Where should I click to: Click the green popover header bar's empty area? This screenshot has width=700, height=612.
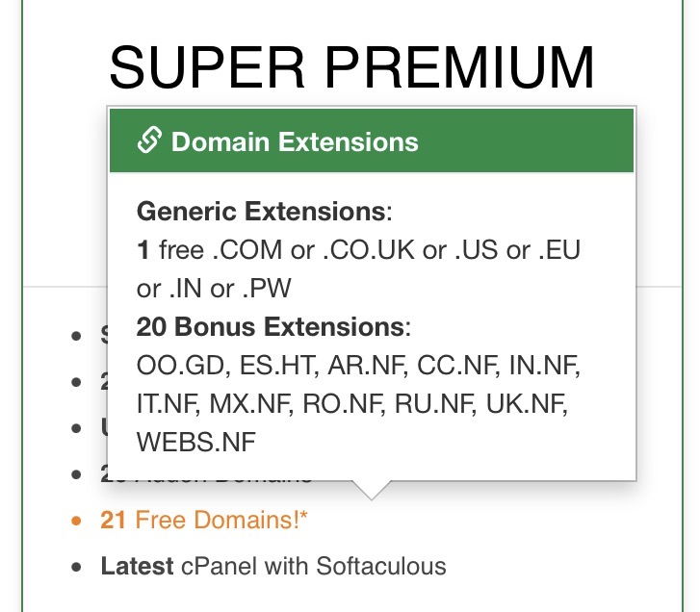[x=530, y=141]
